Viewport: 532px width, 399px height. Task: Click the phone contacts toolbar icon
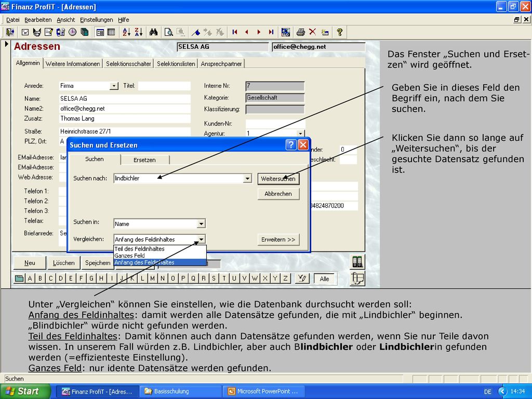tap(60, 32)
